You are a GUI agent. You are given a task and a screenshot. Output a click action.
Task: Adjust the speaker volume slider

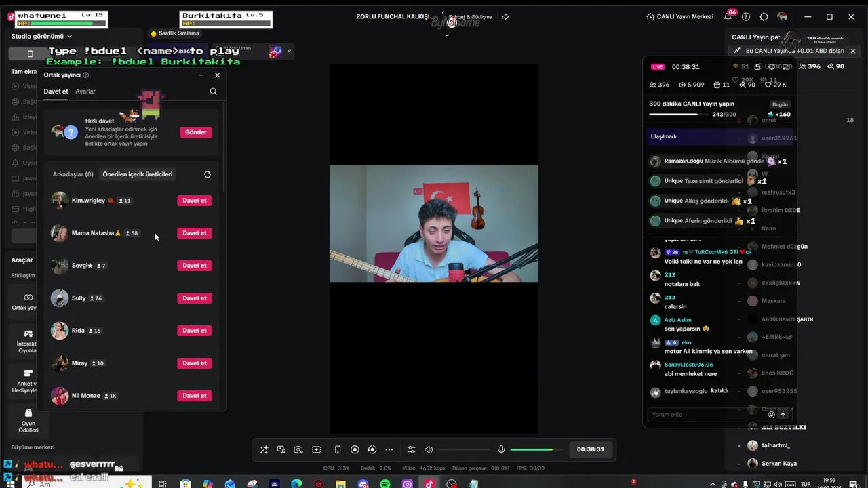[464, 449]
